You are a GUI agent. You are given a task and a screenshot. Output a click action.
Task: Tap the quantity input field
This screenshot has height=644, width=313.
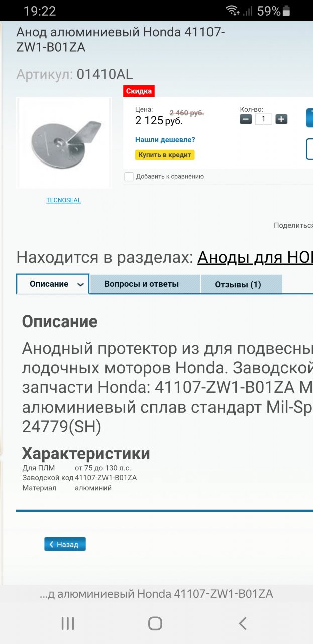pos(263,119)
